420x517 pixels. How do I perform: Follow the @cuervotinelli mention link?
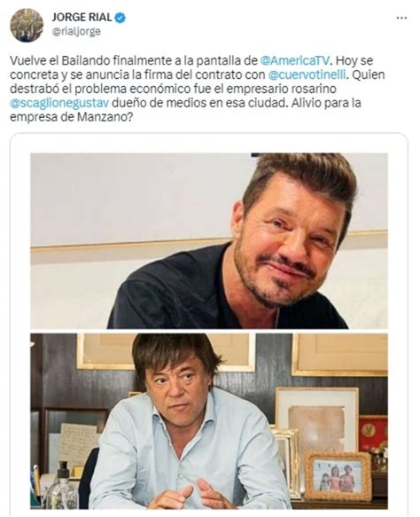pyautogui.click(x=307, y=74)
